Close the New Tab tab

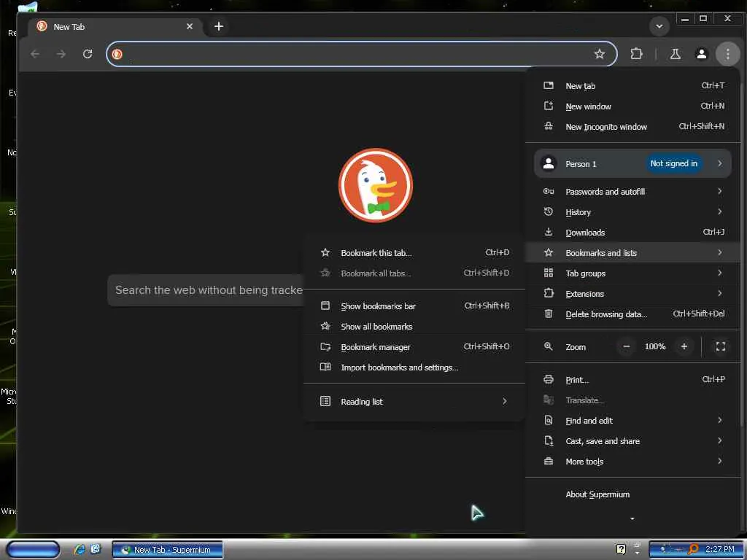click(190, 27)
